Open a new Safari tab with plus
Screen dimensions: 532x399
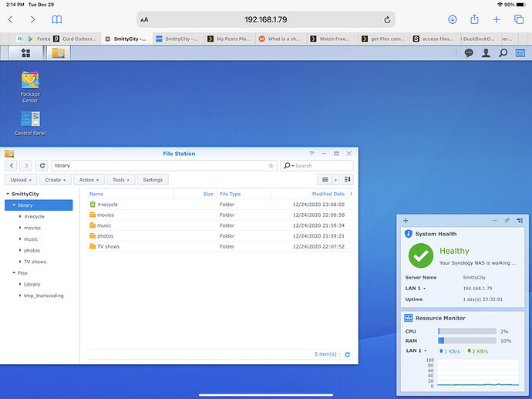(497, 19)
